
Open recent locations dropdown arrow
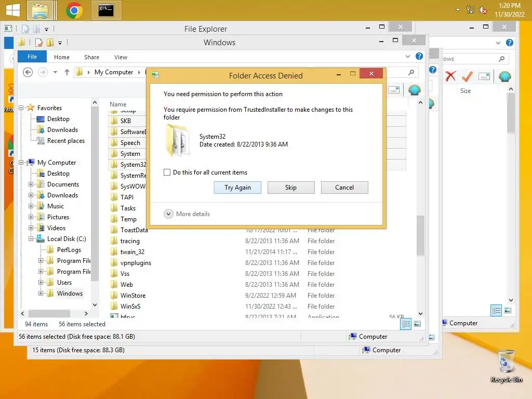click(x=55, y=72)
